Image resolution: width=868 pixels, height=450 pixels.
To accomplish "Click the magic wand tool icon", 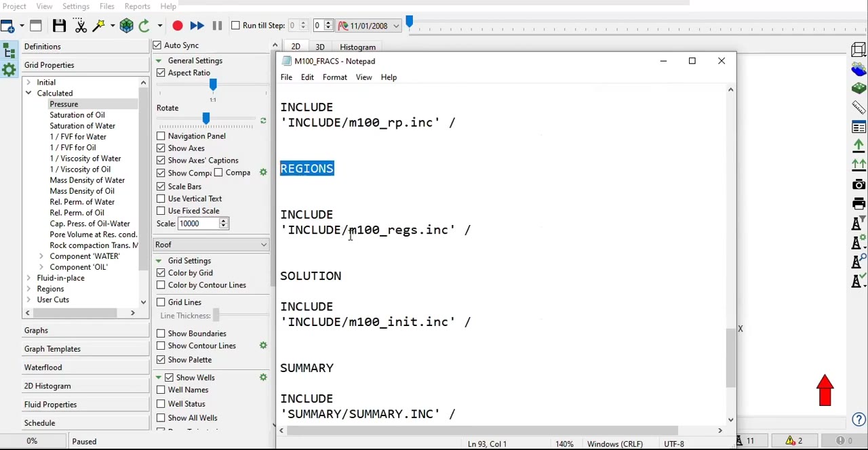I will (99, 26).
